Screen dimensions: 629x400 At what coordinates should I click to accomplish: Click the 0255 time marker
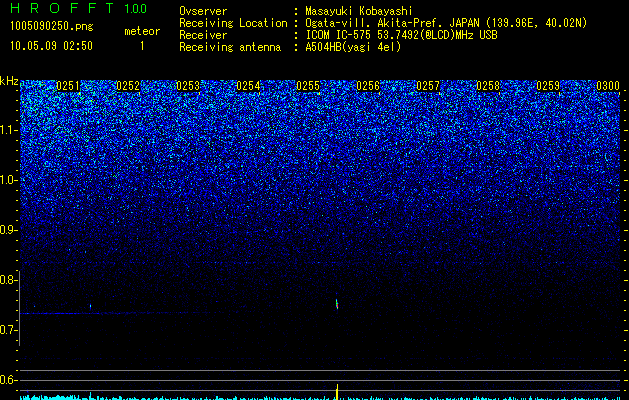308,86
